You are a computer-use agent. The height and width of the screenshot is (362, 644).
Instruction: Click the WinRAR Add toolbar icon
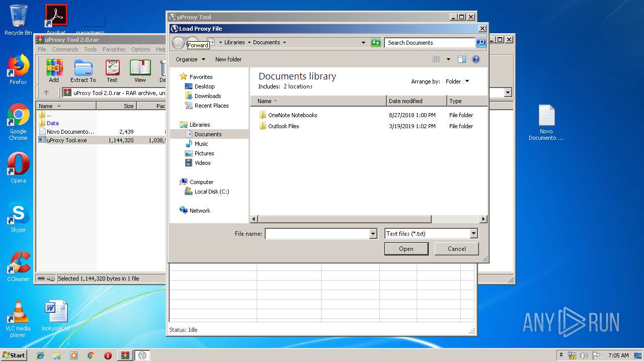tap(54, 71)
